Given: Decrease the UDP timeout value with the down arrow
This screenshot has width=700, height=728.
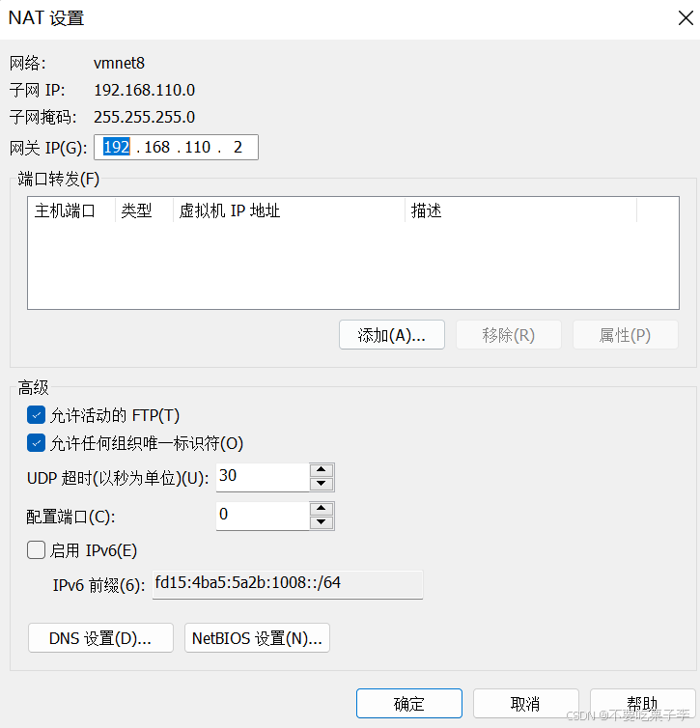Looking at the screenshot, I should click(322, 484).
